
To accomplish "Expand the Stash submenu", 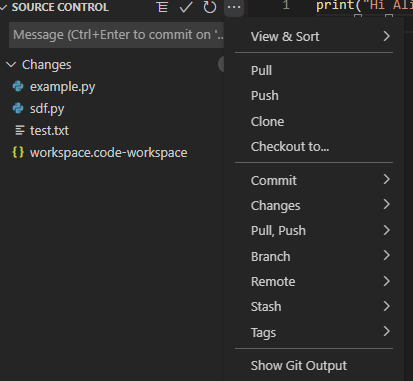I will pyautogui.click(x=314, y=307).
